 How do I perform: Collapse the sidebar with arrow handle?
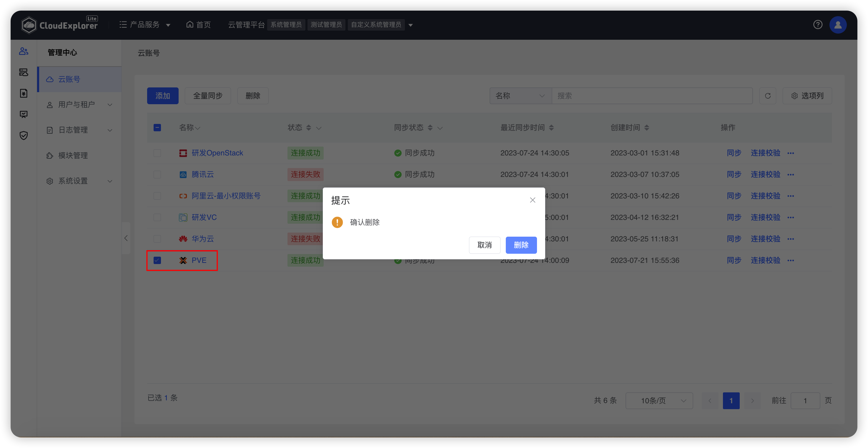(126, 238)
